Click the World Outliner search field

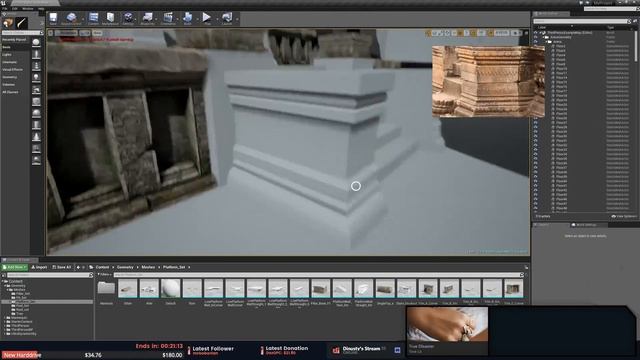click(582, 21)
